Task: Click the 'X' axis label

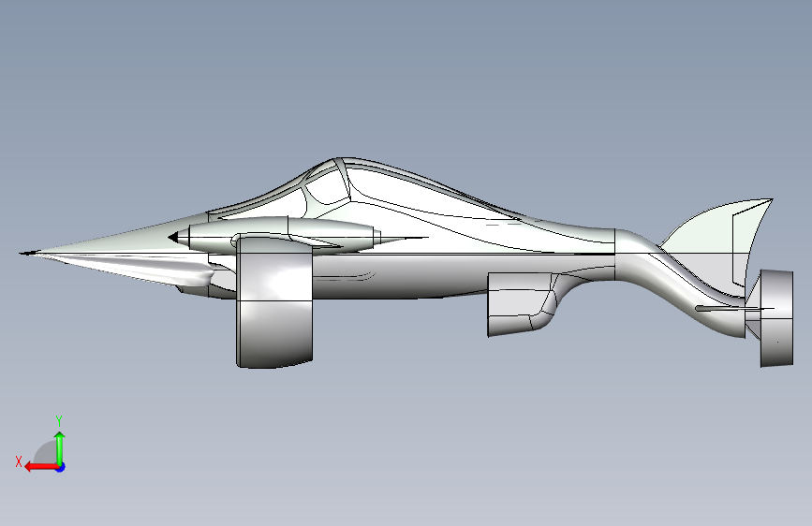Action: [19, 461]
